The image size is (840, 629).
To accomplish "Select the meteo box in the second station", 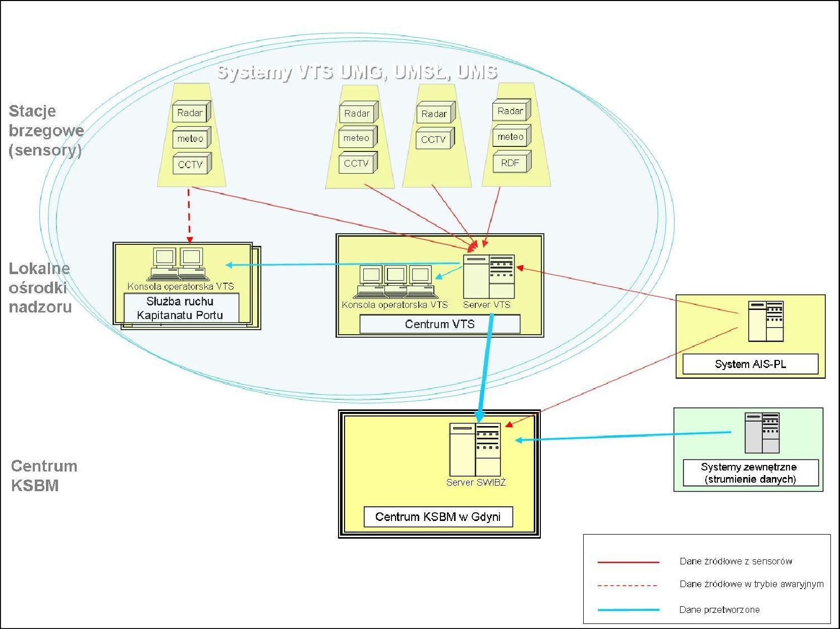I will coord(358,138).
